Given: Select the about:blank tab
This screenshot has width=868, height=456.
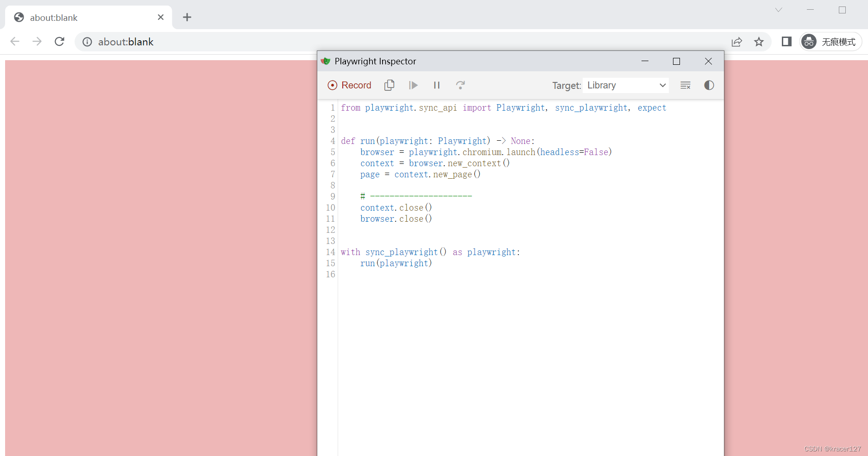Looking at the screenshot, I should [89, 18].
